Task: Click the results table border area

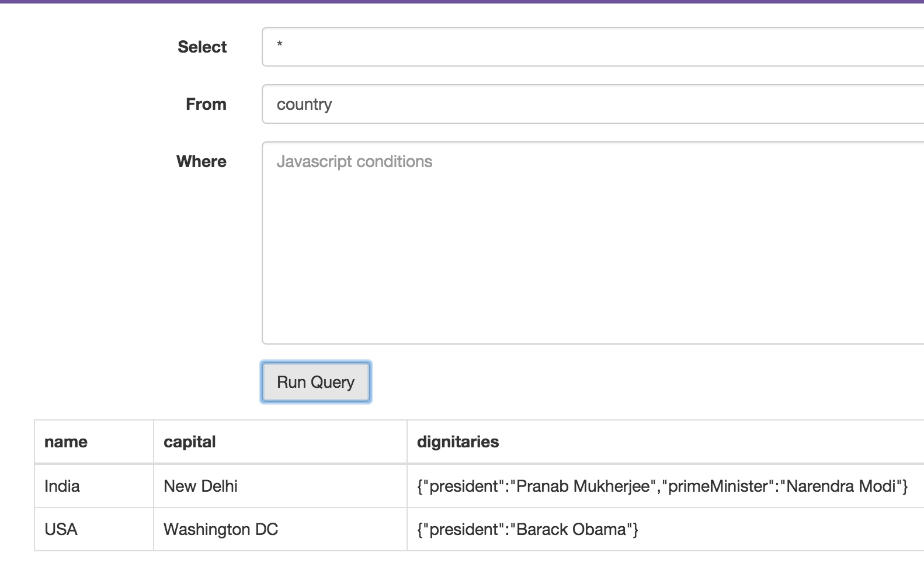Action: (35, 485)
